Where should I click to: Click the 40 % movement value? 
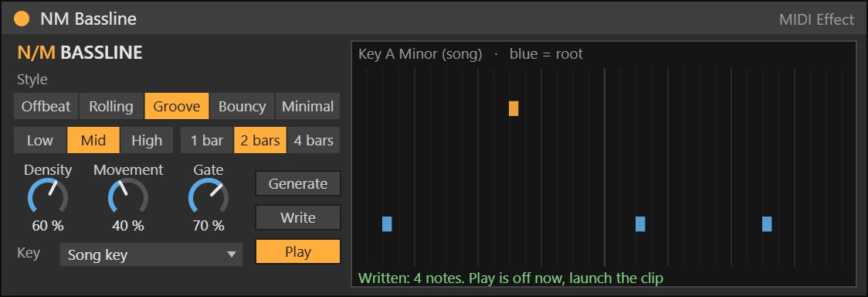(128, 226)
